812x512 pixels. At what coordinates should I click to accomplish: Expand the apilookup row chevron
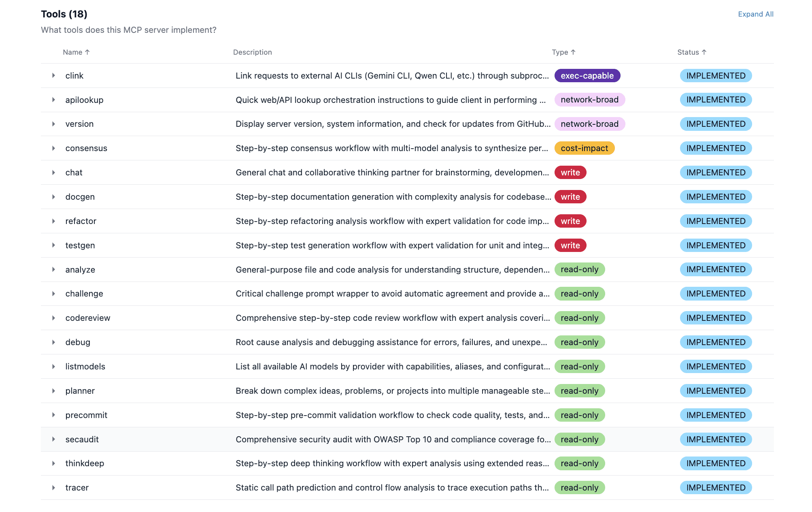coord(53,100)
